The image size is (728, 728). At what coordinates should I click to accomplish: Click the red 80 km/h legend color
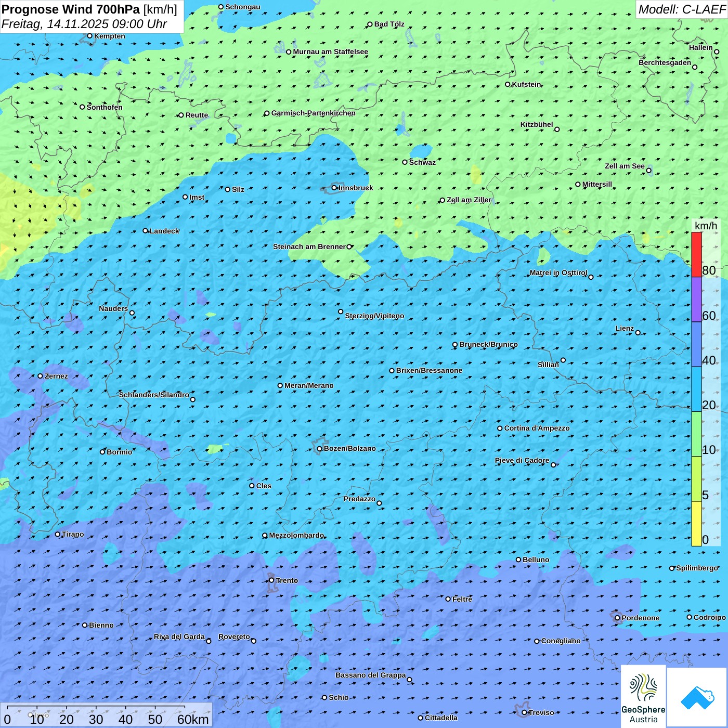click(696, 254)
